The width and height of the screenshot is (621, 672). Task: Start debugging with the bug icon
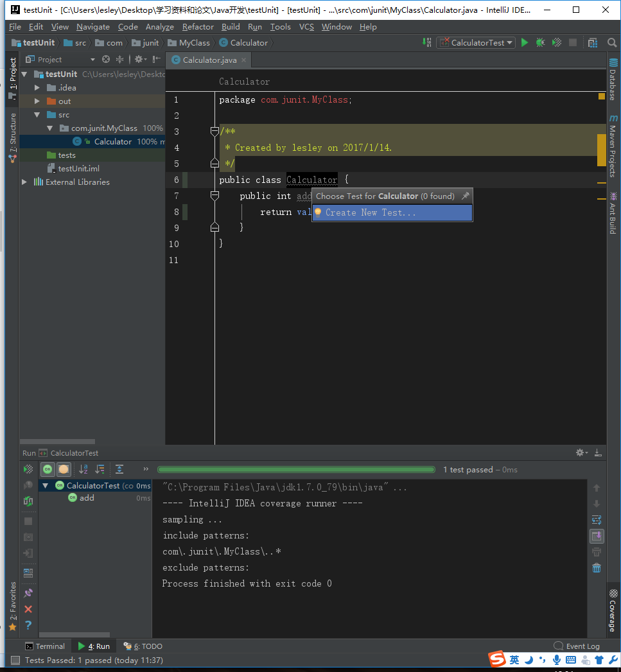coord(540,42)
